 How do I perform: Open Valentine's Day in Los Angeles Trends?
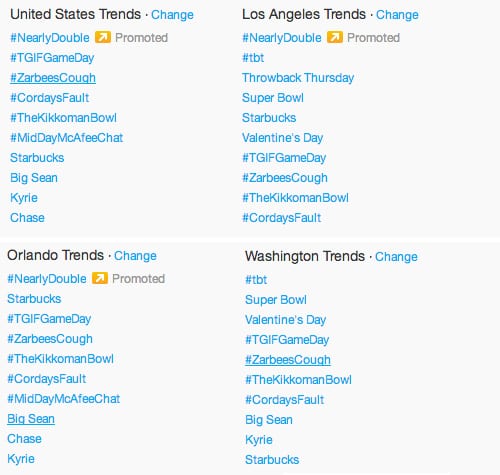point(283,138)
